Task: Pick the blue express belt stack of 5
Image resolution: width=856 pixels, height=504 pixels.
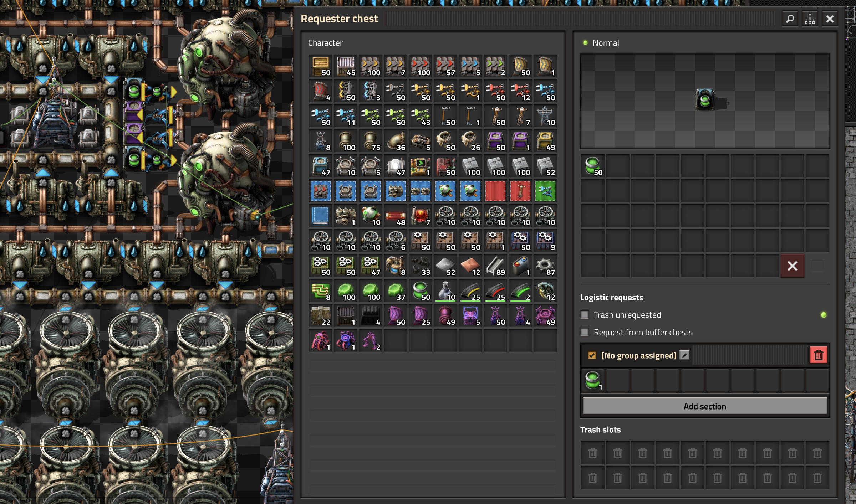Action: (x=470, y=66)
